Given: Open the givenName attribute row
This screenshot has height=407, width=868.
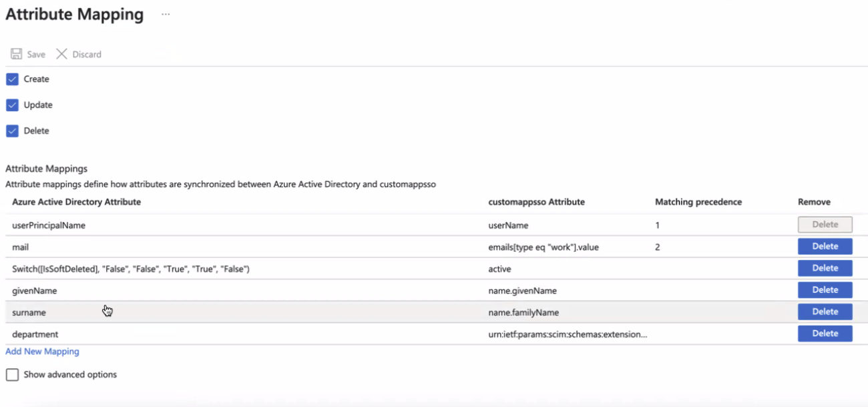Looking at the screenshot, I should click(437, 290).
